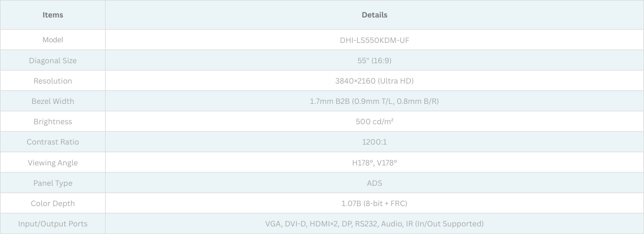Image resolution: width=644 pixels, height=236 pixels.
Task: Click the 500 cd/m² brightness value
Action: coord(374,121)
